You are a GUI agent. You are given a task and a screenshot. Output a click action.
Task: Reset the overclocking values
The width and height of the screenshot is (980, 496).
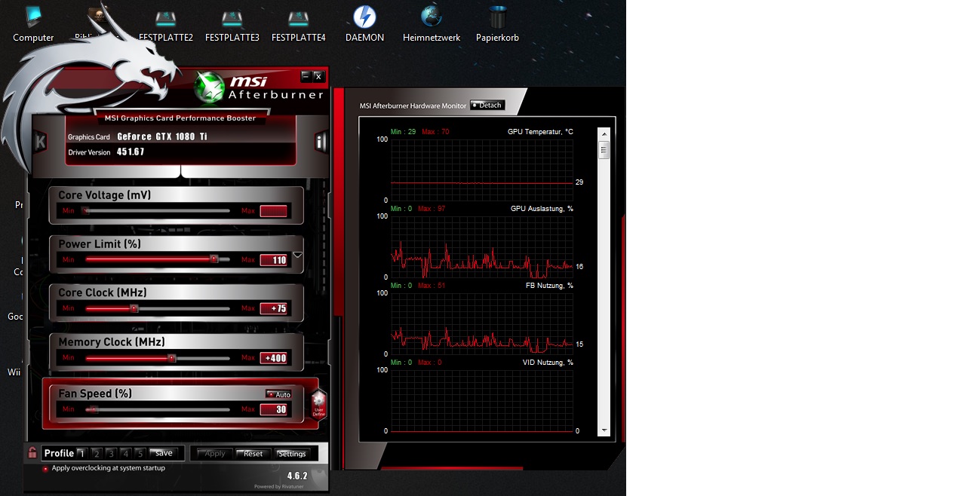253,454
